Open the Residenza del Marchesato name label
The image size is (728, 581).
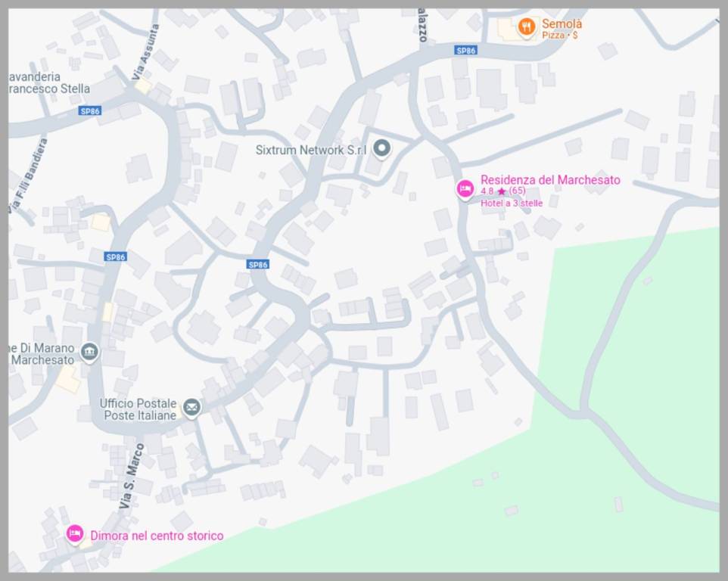tap(550, 180)
